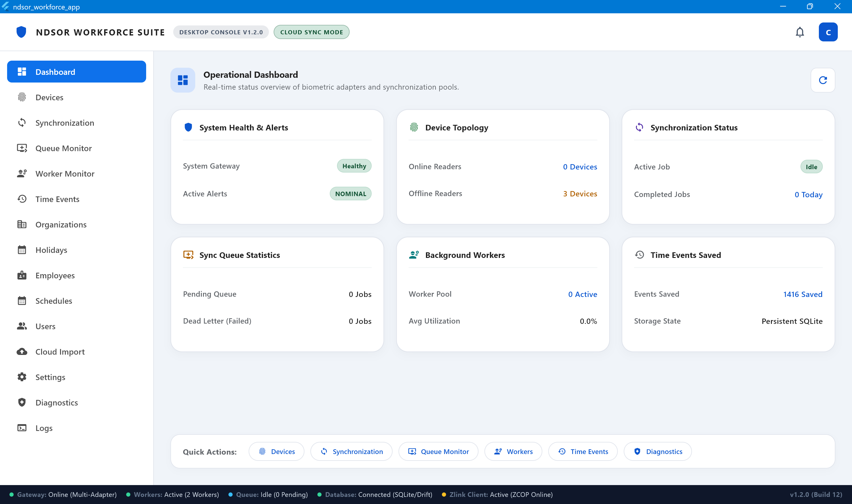
Task: Click the fingerprint icon next to Devices in sidebar
Action: tap(22, 98)
